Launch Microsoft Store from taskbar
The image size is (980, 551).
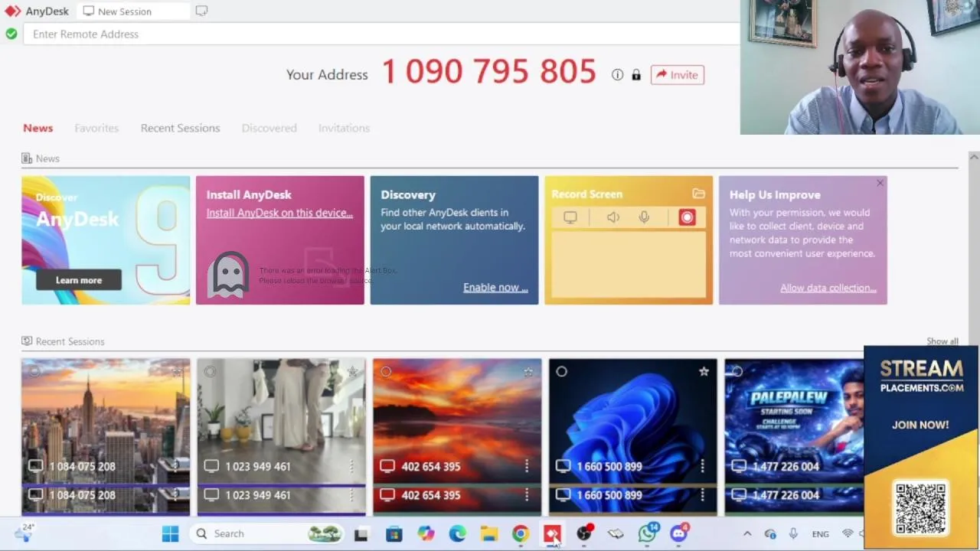click(394, 533)
